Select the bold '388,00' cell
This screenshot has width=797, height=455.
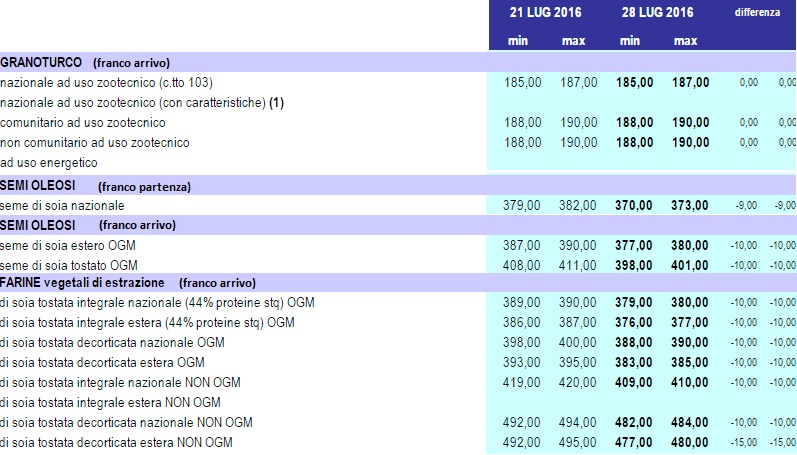pyautogui.click(x=633, y=342)
